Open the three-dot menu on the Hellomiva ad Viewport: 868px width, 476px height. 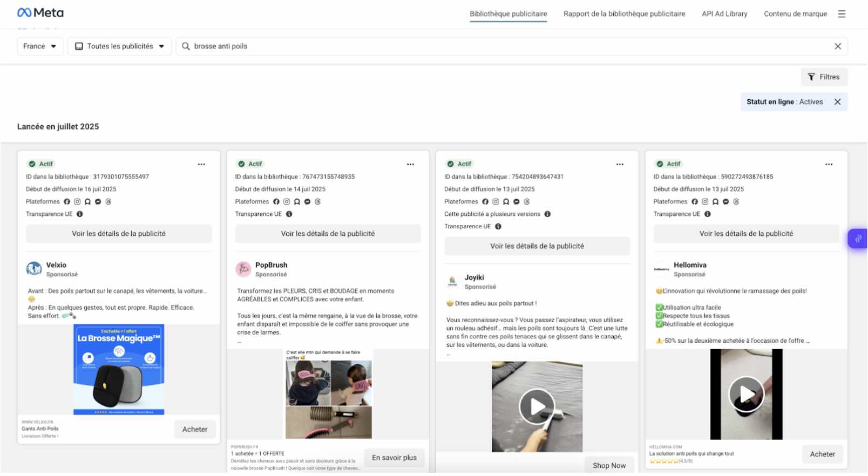click(829, 164)
